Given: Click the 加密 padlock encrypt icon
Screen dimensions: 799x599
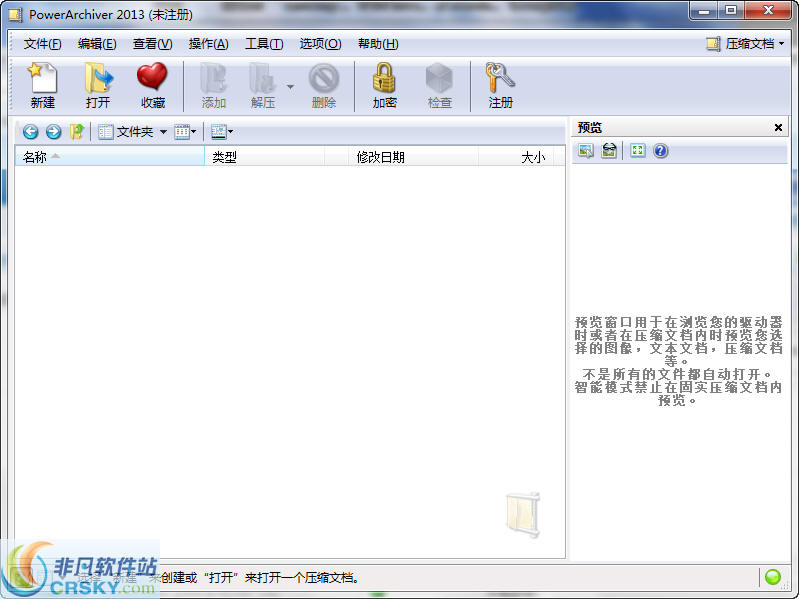Looking at the screenshot, I should pyautogui.click(x=384, y=85).
